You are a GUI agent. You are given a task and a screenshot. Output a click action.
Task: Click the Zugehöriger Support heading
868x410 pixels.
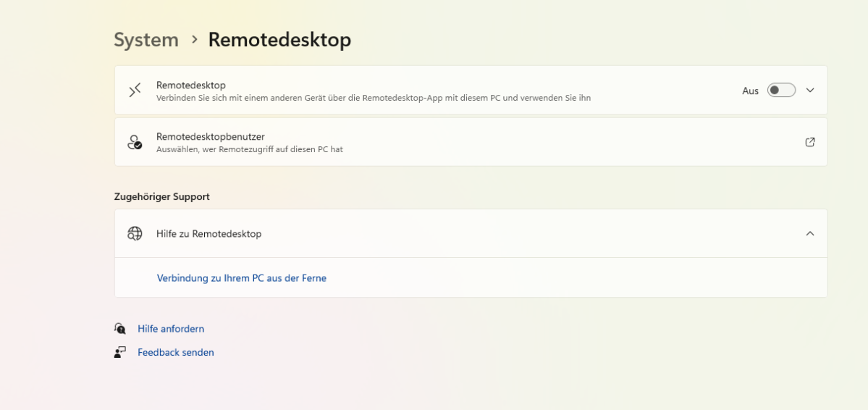161,196
